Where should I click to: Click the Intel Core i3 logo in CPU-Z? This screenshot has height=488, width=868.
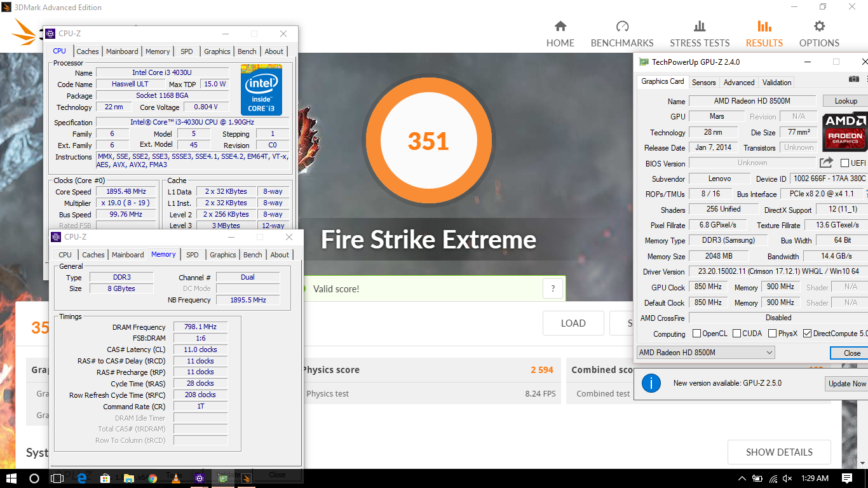click(261, 90)
